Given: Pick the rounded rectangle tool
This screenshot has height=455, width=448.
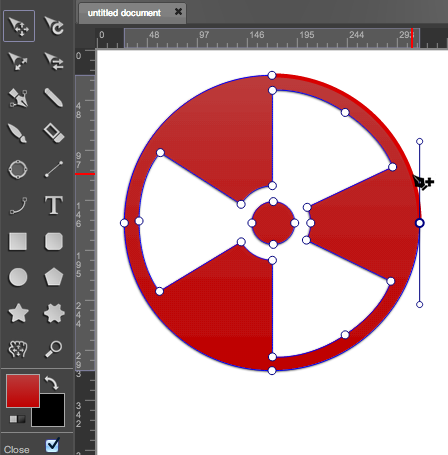Looking at the screenshot, I should click(54, 241).
